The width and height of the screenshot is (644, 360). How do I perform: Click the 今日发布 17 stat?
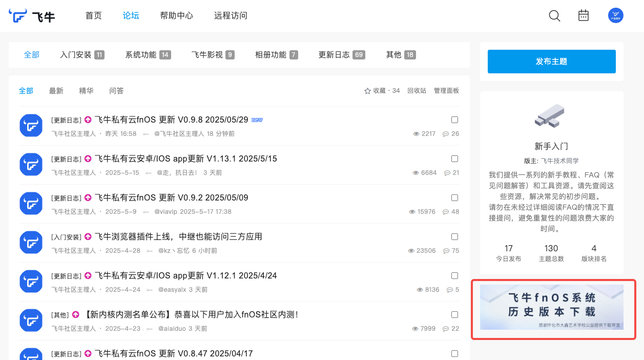[508, 253]
